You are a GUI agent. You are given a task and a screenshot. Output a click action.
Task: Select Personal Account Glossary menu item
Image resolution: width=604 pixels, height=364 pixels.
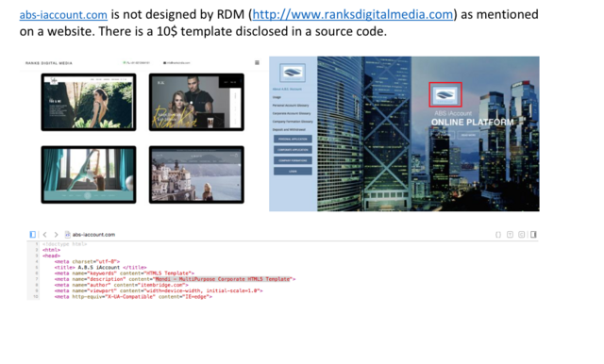(x=291, y=106)
